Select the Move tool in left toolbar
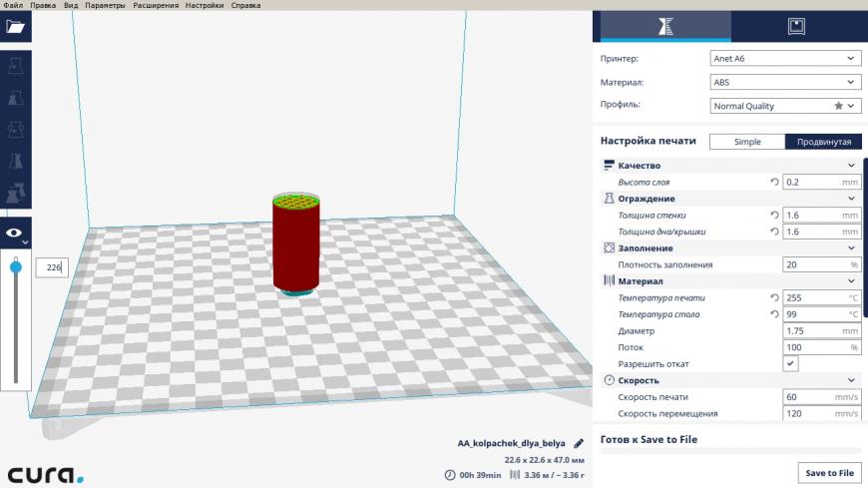 tap(16, 67)
